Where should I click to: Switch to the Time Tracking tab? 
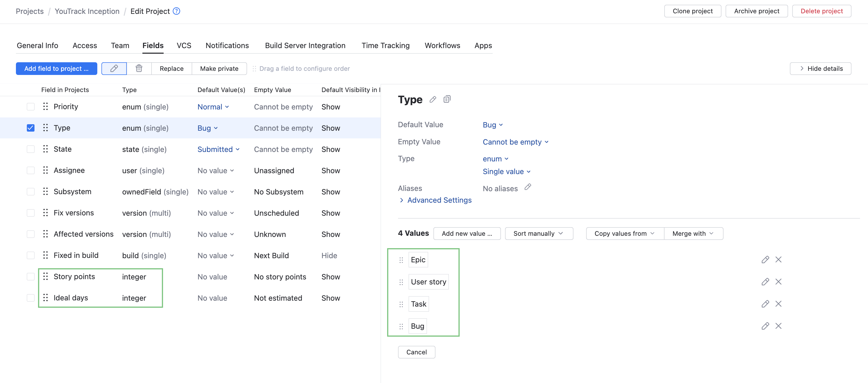pyautogui.click(x=385, y=45)
